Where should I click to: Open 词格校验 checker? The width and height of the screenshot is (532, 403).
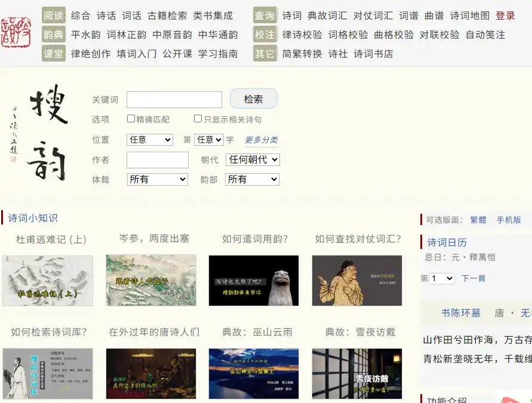(348, 35)
